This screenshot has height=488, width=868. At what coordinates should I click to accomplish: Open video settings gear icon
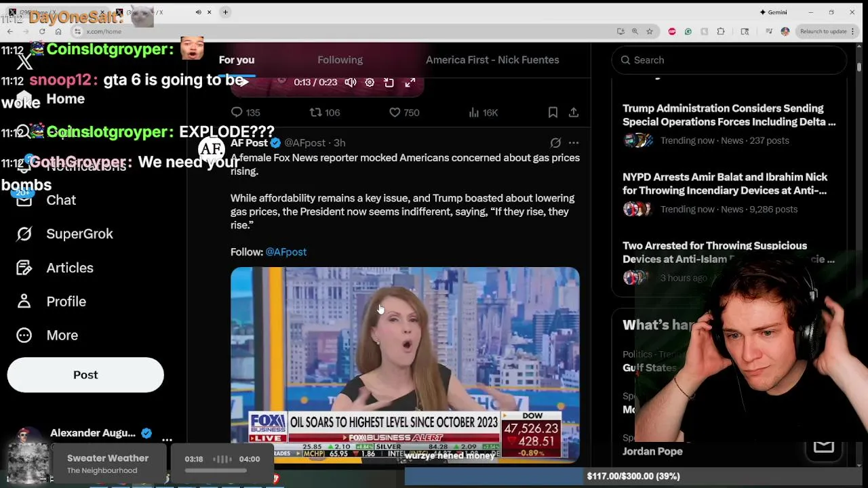point(370,82)
